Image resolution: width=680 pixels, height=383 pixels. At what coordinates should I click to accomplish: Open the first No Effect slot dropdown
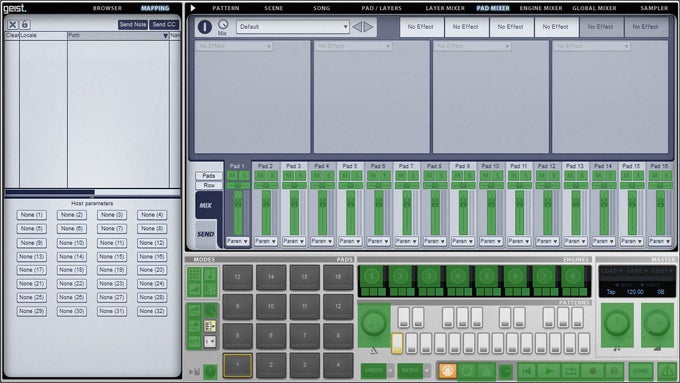tap(234, 46)
